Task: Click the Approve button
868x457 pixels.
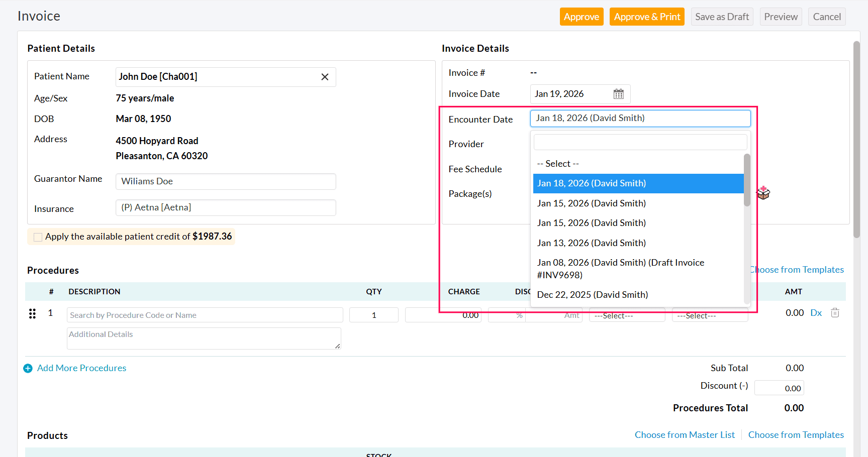Action: click(x=581, y=17)
